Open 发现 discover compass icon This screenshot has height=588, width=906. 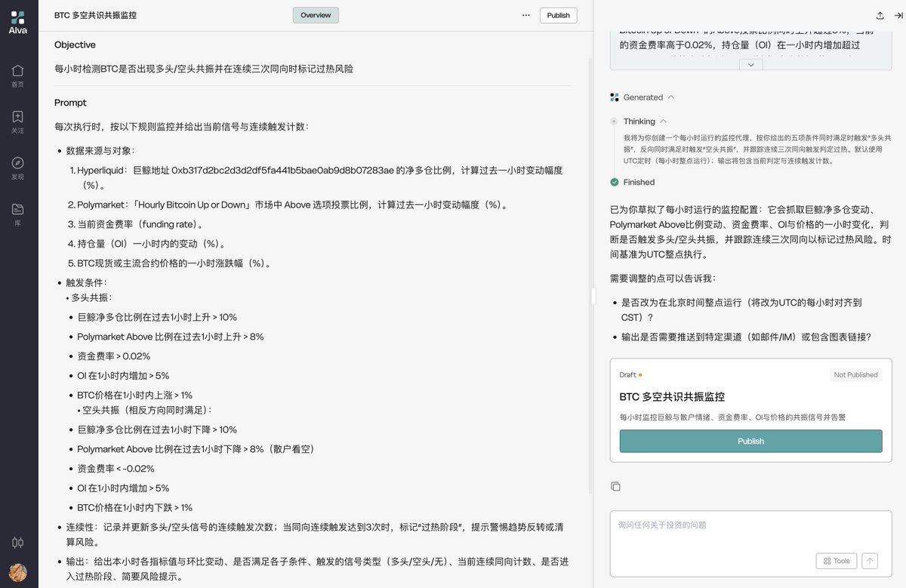pos(17,168)
